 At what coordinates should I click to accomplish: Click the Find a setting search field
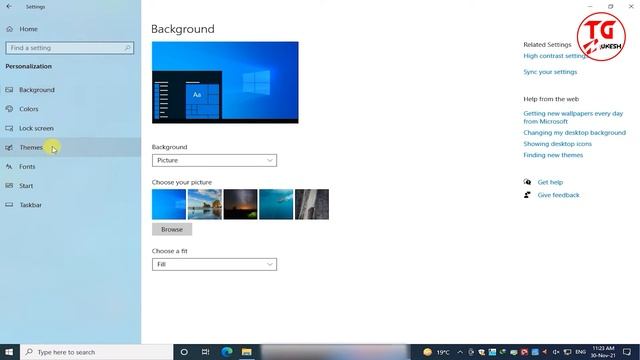pyautogui.click(x=70, y=48)
